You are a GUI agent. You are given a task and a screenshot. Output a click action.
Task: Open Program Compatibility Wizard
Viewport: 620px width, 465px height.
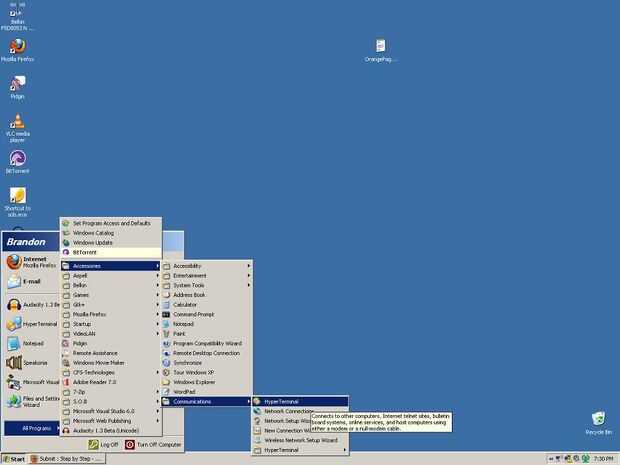tap(207, 344)
